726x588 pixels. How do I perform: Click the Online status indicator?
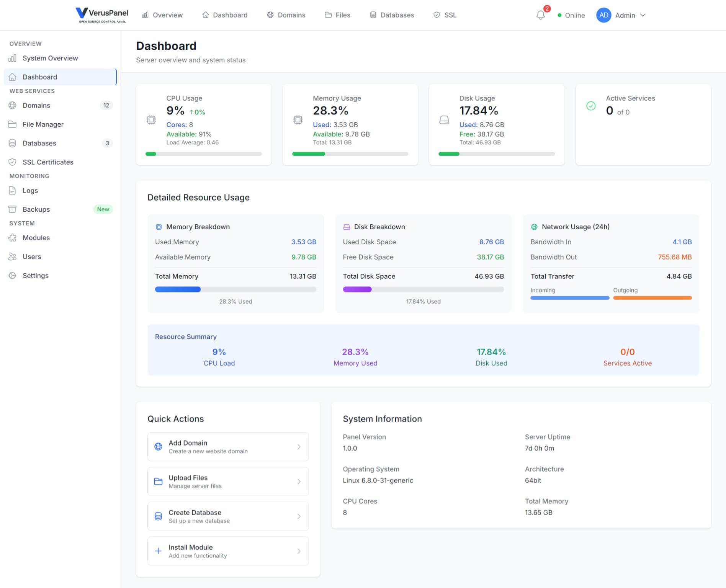(x=571, y=15)
